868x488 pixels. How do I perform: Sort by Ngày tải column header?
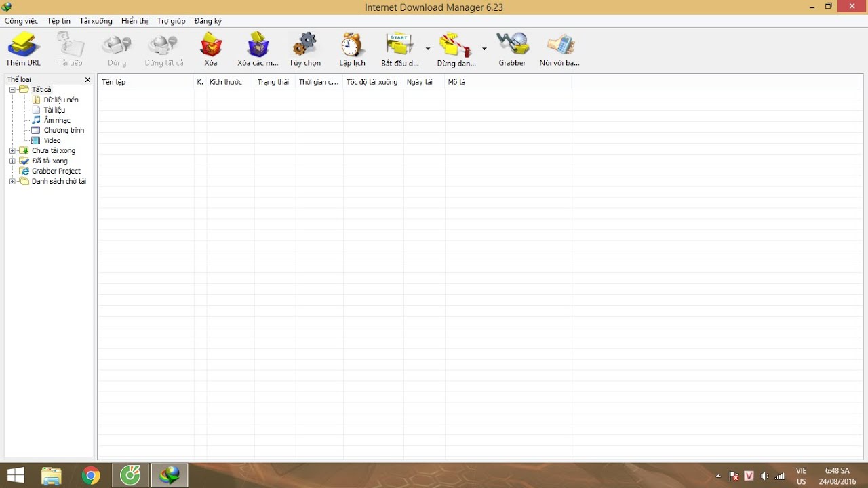coord(425,82)
